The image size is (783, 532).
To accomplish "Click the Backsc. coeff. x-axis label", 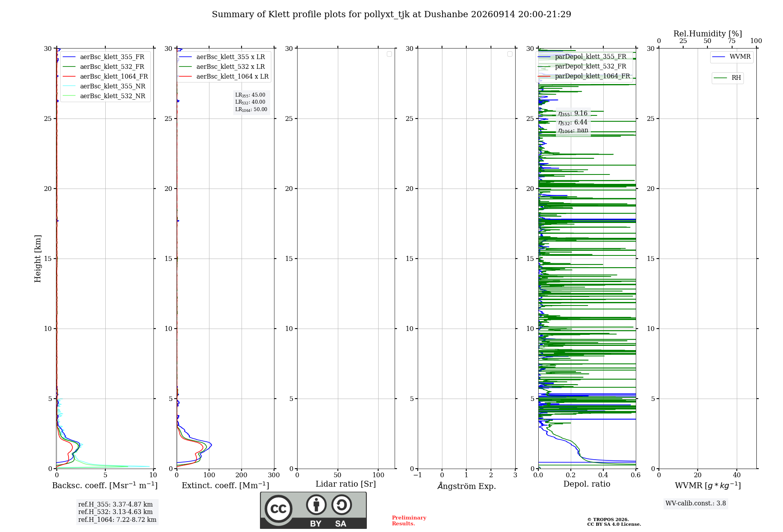I will pyautogui.click(x=105, y=485).
